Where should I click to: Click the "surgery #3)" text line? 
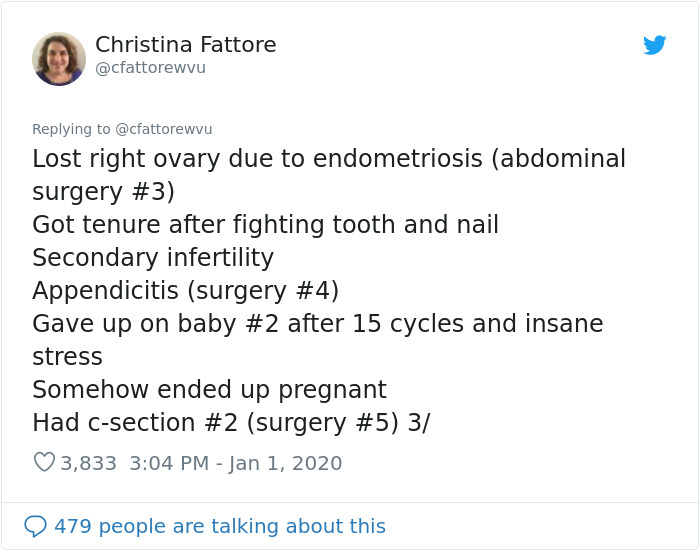[104, 191]
